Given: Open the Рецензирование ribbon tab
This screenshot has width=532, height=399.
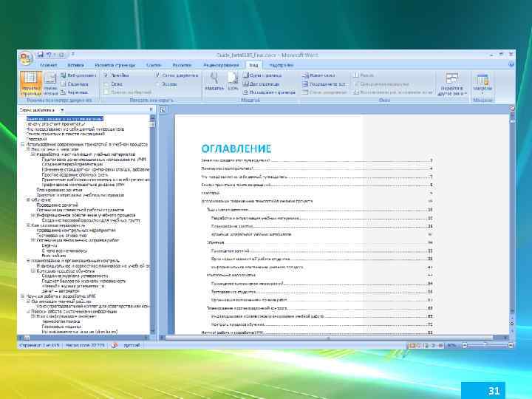Looking at the screenshot, I should tap(221, 65).
